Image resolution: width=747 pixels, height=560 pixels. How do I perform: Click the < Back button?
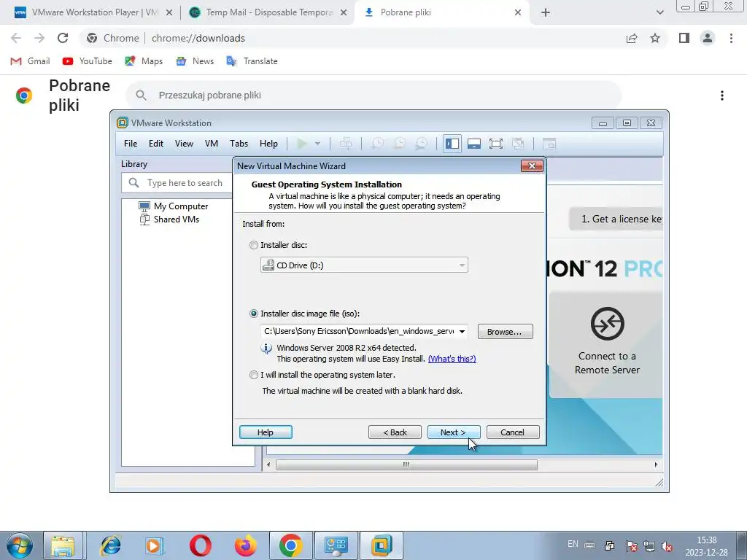[x=395, y=432]
